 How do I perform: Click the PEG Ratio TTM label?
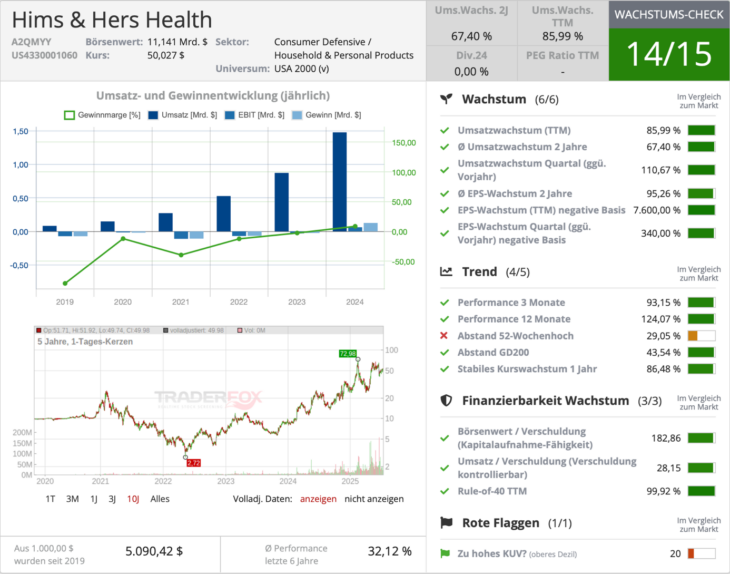tap(562, 55)
